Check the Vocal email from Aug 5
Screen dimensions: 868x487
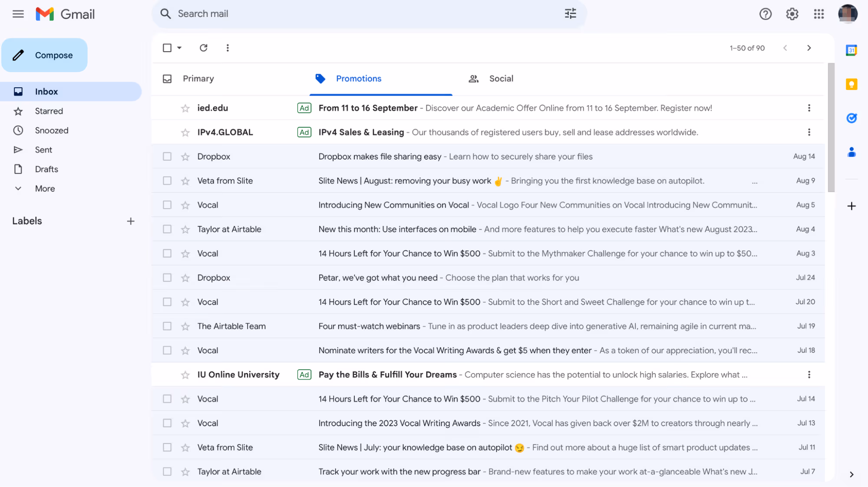pyautogui.click(x=167, y=205)
